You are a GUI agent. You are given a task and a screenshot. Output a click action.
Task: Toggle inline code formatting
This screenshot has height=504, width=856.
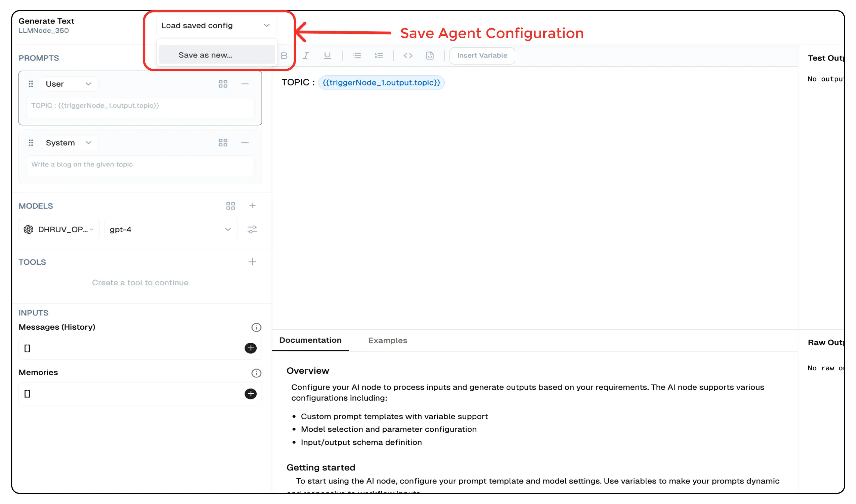(x=408, y=55)
